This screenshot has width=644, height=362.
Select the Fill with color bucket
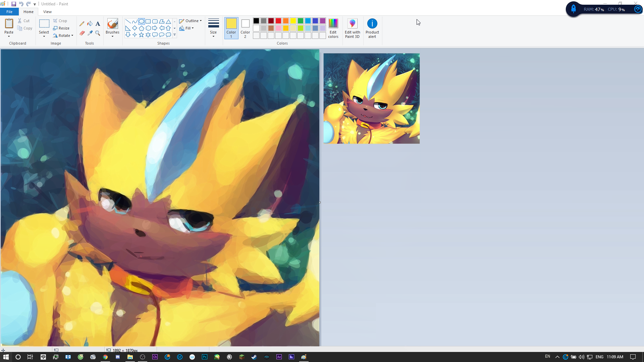point(90,24)
